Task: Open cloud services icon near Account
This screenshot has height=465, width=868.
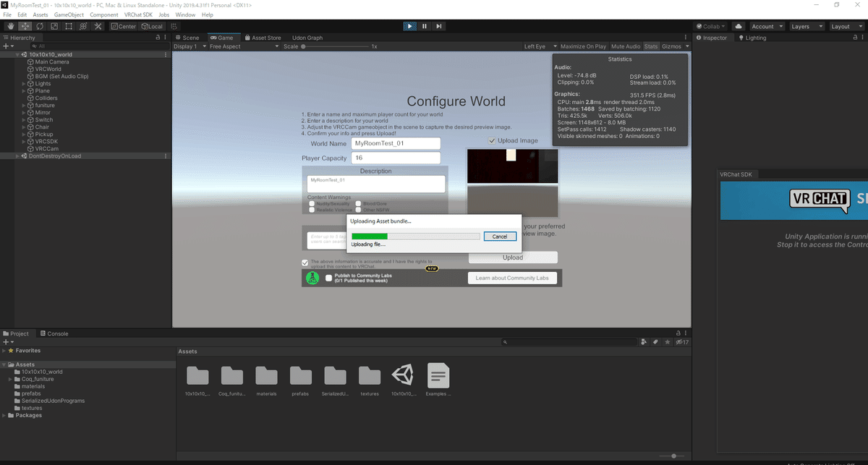Action: click(739, 27)
